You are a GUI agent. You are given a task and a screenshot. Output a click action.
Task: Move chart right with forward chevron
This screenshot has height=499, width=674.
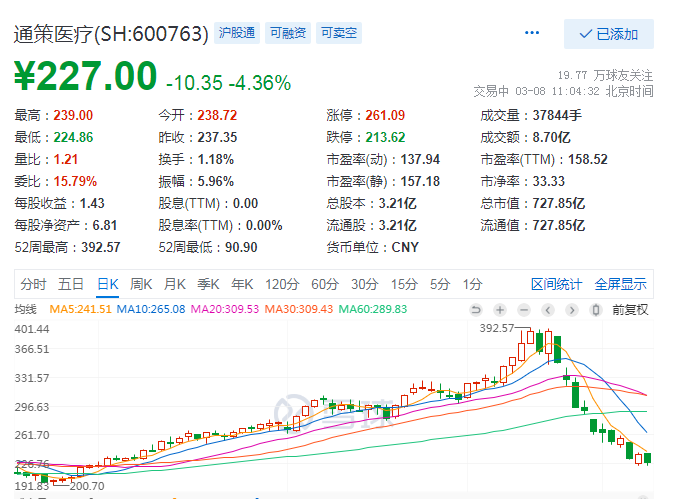572,309
